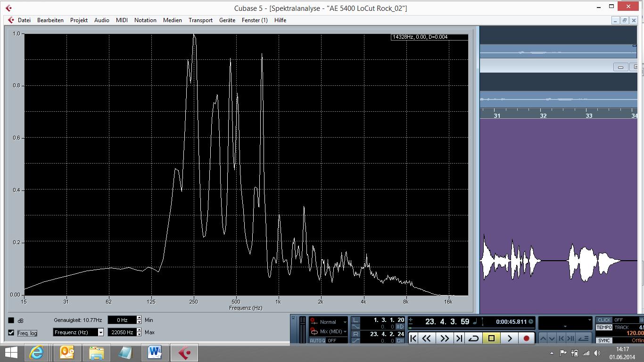Open the Windows Start button
This screenshot has width=644, height=362.
tap(11, 353)
